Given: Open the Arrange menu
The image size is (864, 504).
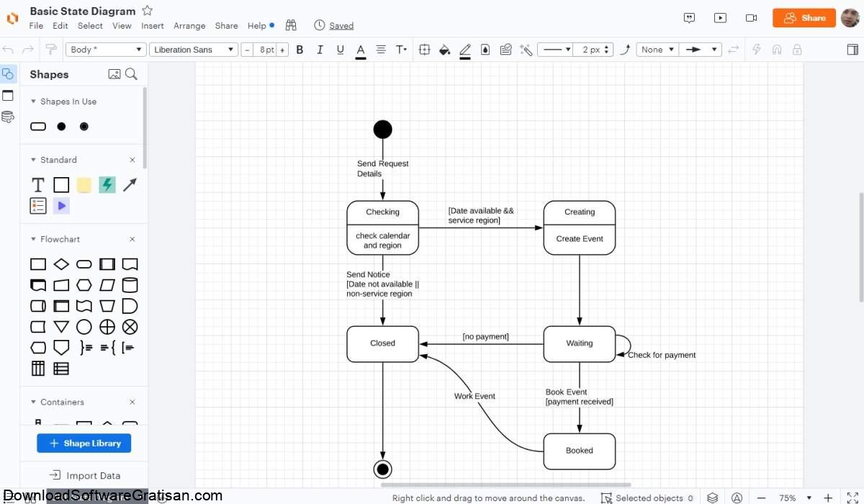Looking at the screenshot, I should [x=189, y=26].
